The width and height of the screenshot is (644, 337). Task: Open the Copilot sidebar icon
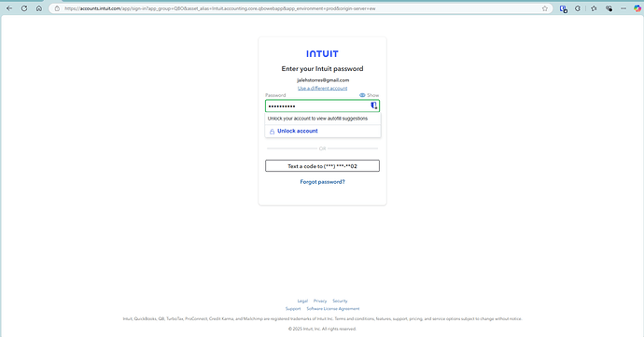[x=637, y=8]
